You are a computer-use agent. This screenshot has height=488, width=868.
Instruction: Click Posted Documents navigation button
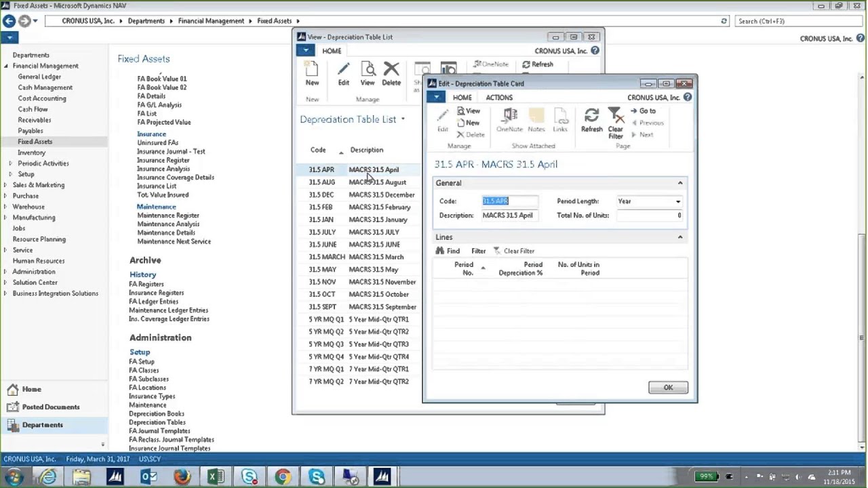pos(50,407)
